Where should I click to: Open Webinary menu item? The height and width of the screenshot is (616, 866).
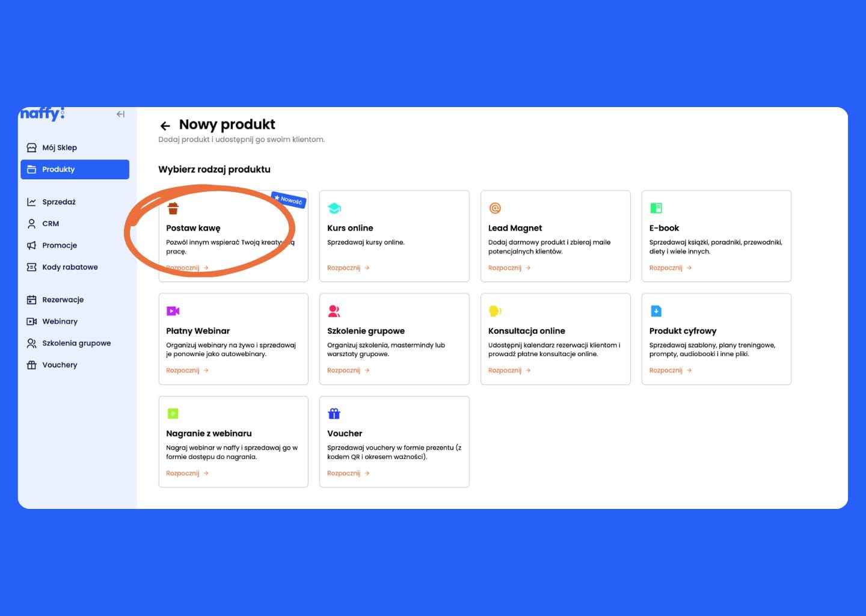[x=75, y=321]
